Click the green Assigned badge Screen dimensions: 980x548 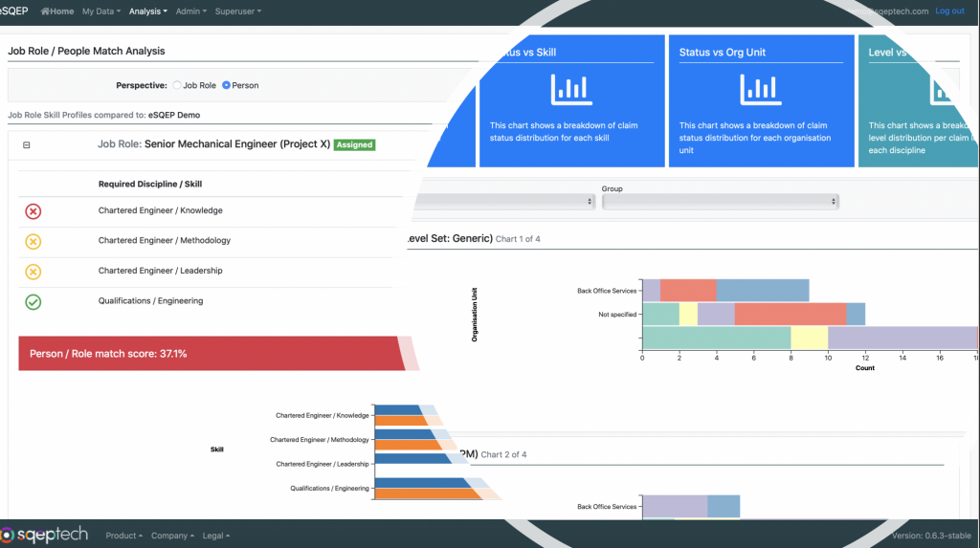pyautogui.click(x=354, y=144)
